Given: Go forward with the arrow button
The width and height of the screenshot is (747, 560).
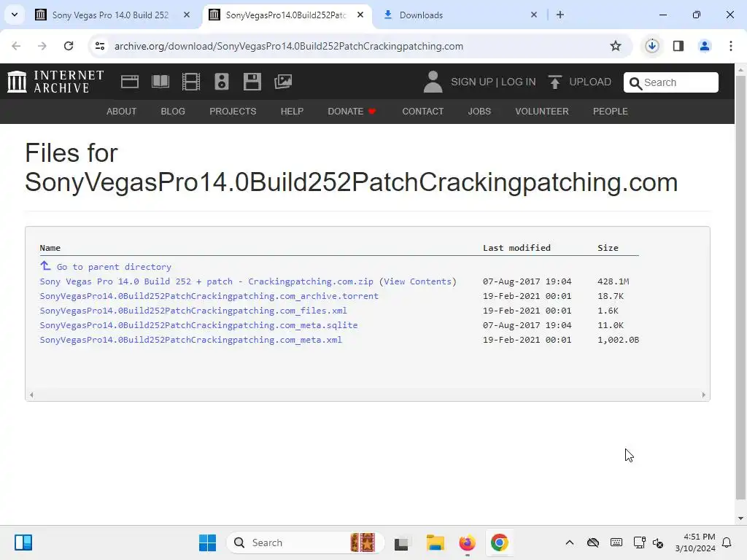Looking at the screenshot, I should pos(42,46).
